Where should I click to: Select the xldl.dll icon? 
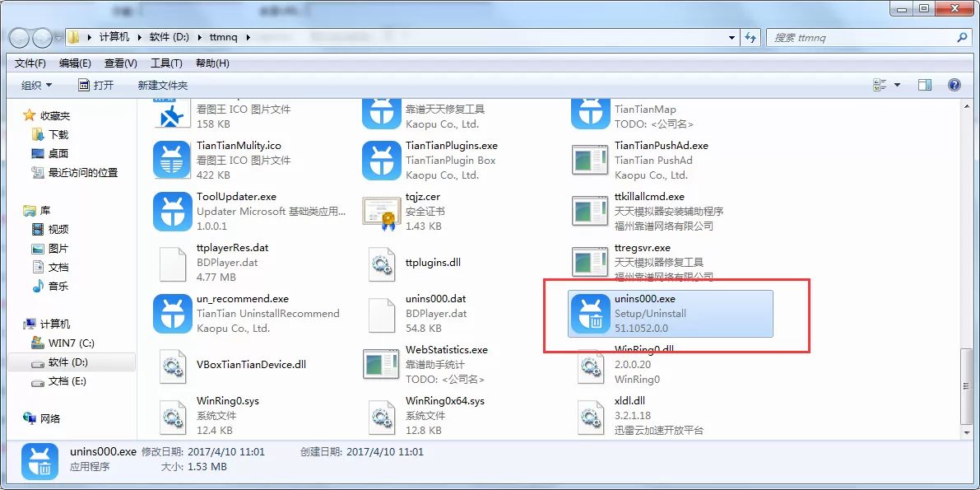click(x=590, y=416)
